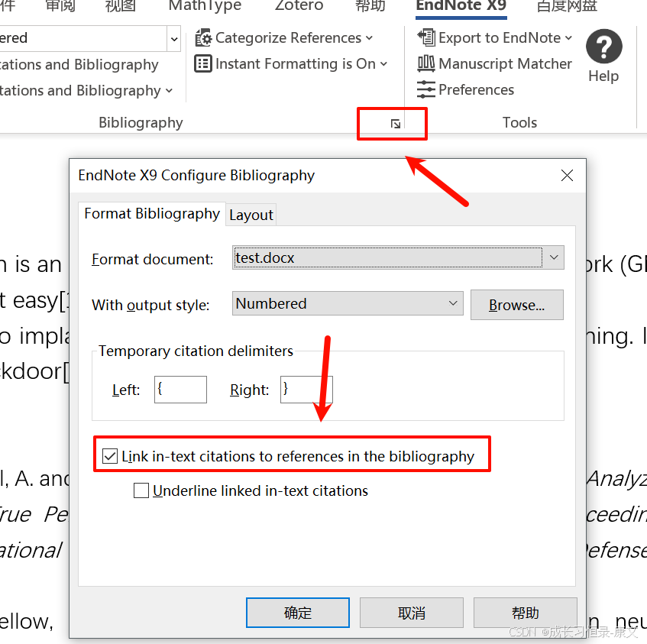Click the Manuscript Matcher books icon
Image resolution: width=647 pixels, height=644 pixels.
(425, 63)
